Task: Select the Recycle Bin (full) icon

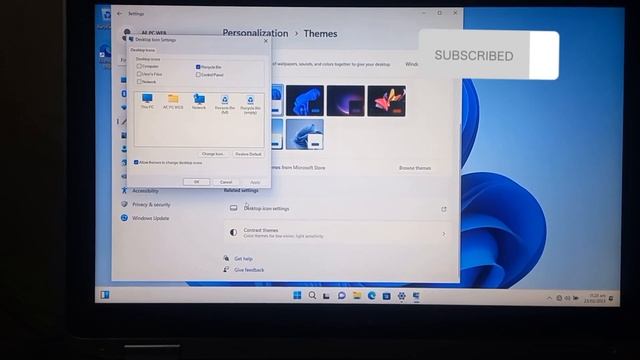Action: pos(224,104)
